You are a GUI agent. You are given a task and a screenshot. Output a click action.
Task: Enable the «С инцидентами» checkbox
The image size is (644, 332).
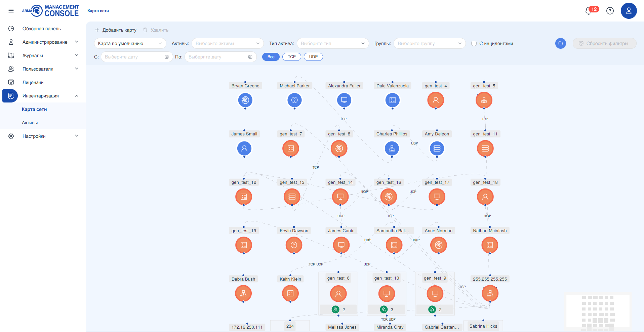click(474, 43)
